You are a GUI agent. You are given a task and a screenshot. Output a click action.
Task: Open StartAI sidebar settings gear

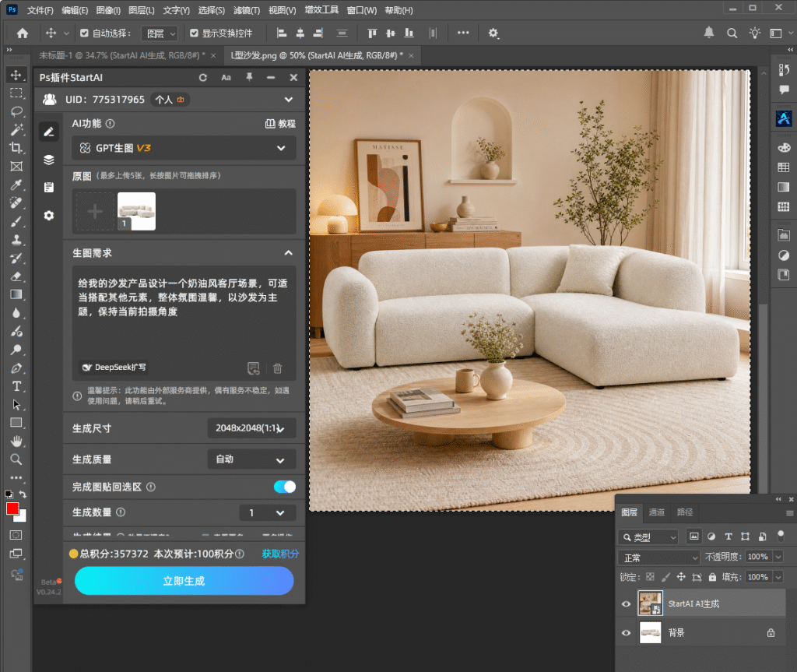tap(49, 216)
